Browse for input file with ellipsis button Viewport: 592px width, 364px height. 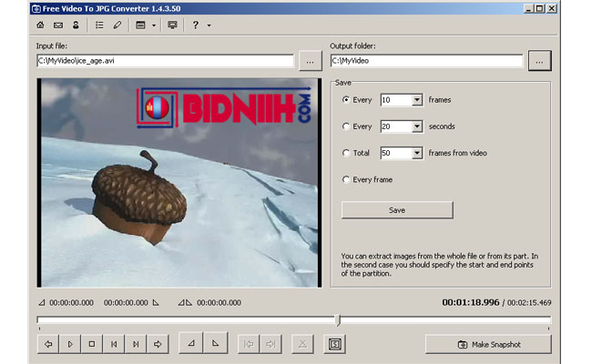310,61
